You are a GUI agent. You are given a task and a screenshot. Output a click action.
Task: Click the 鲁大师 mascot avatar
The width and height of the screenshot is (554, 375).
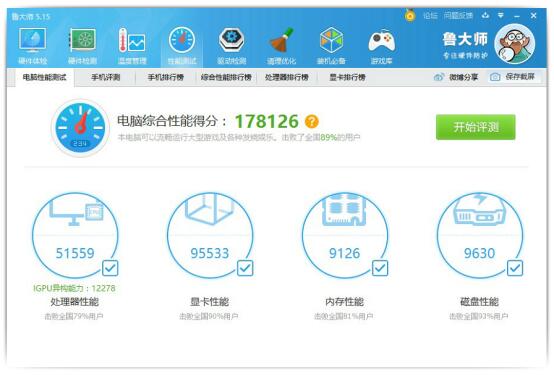tap(514, 44)
